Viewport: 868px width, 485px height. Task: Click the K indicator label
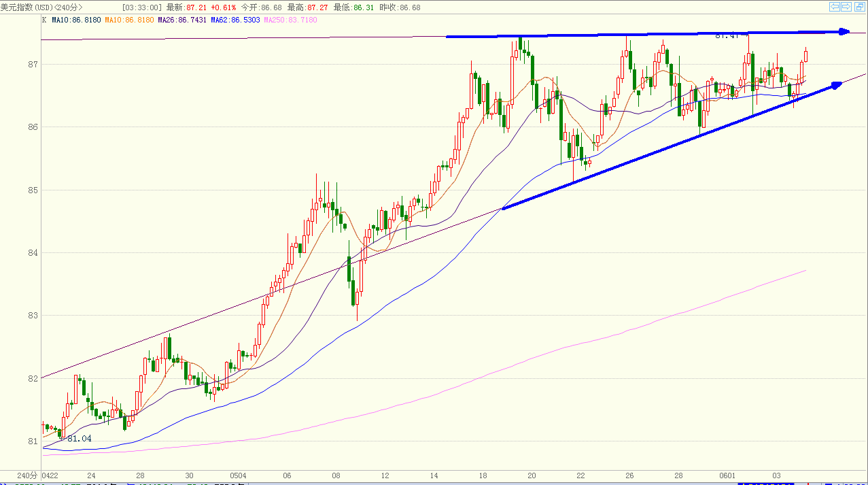point(44,20)
